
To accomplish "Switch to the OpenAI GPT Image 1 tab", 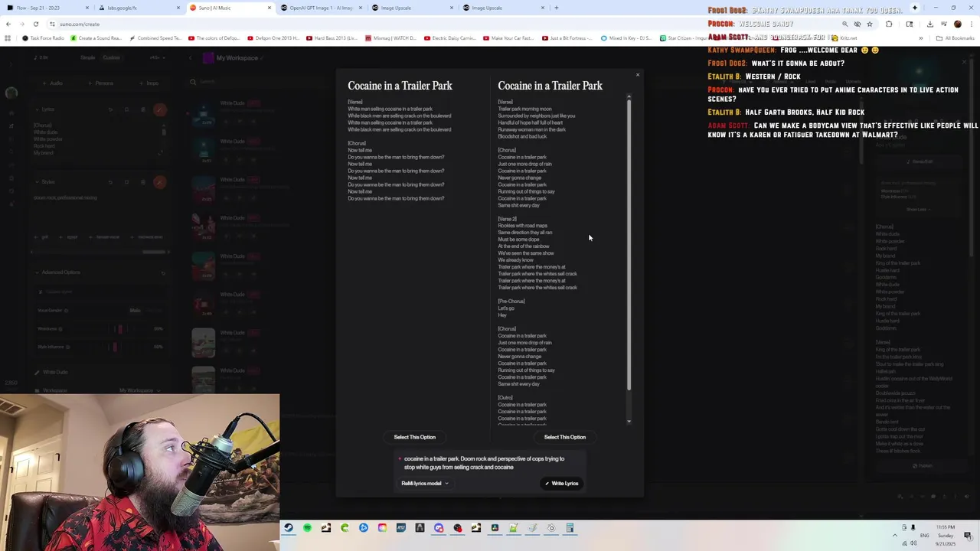I will [320, 8].
